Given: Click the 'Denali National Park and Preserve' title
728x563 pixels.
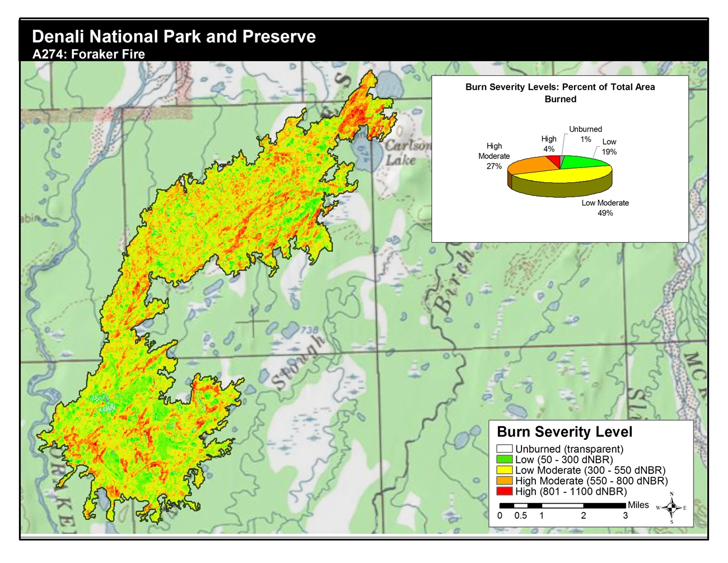Looking at the screenshot, I should pos(174,36).
